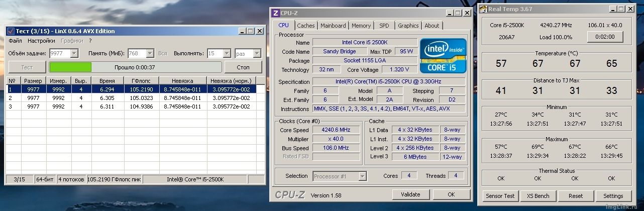The image size is (644, 211).
Task: Click the Real Temp title bar icon
Action: 483,9
